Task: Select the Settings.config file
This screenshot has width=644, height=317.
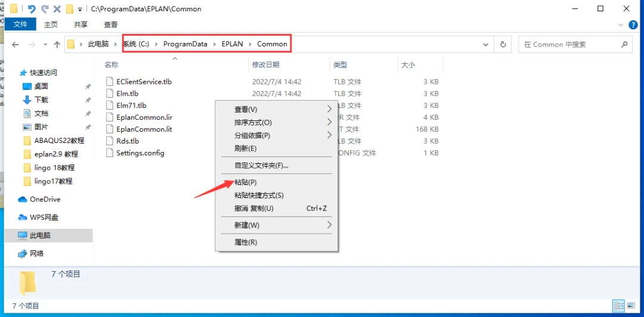Action: tap(140, 153)
